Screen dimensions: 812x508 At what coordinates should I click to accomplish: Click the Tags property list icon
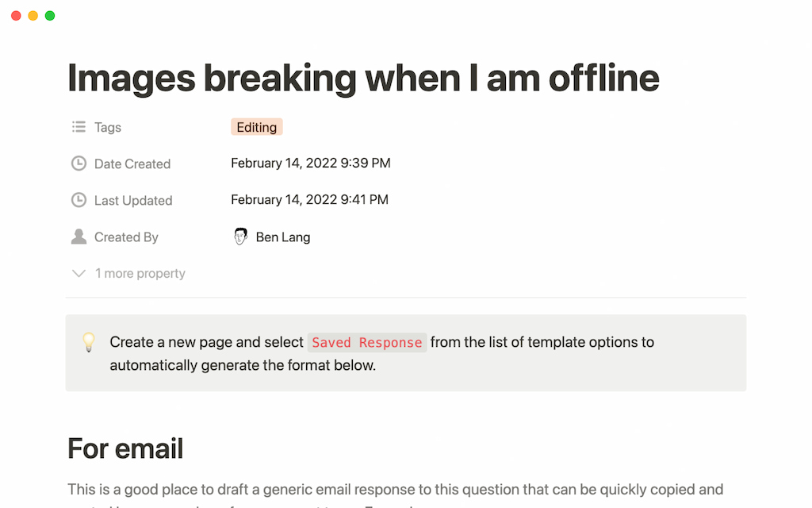(x=78, y=127)
